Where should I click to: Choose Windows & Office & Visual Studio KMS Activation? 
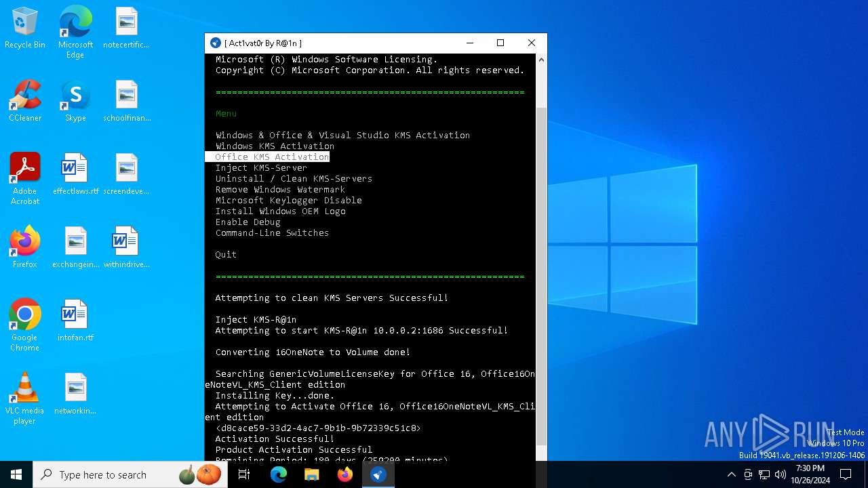tap(342, 135)
